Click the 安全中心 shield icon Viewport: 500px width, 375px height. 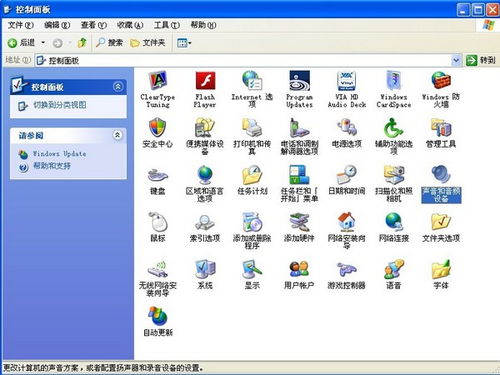pyautogui.click(x=157, y=128)
